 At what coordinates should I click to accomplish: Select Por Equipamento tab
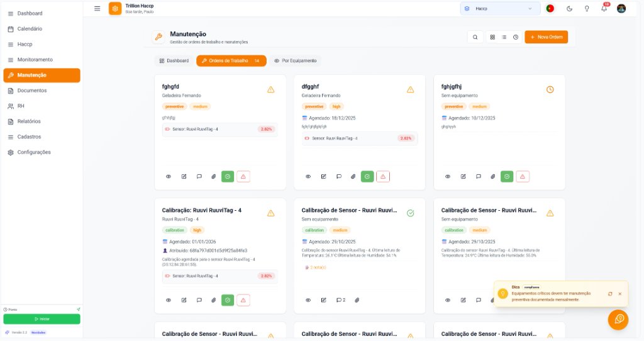click(296, 61)
